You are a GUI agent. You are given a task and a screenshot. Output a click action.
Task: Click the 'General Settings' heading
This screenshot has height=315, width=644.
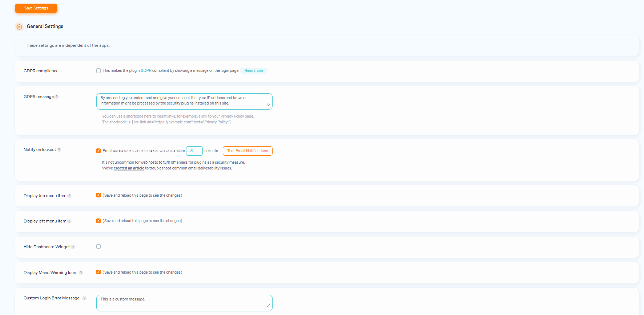click(x=45, y=26)
